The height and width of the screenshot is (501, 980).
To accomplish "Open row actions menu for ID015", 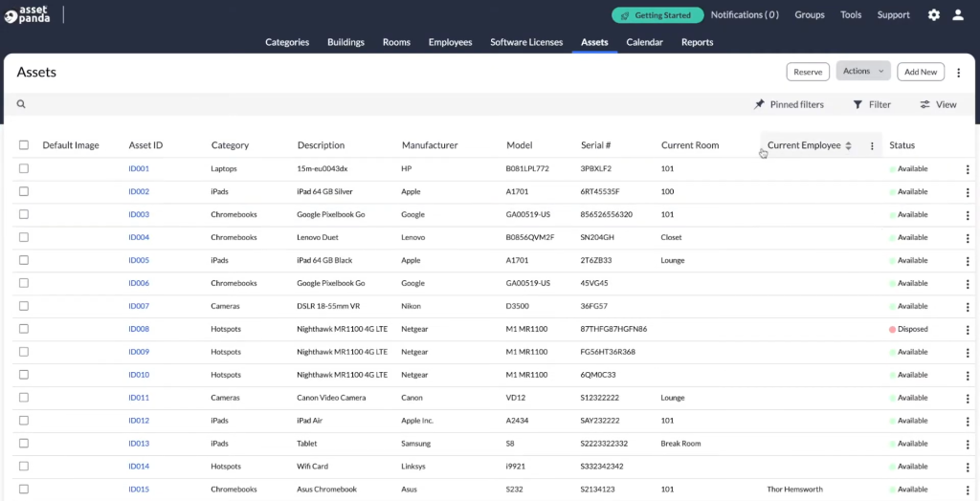I will 968,490.
